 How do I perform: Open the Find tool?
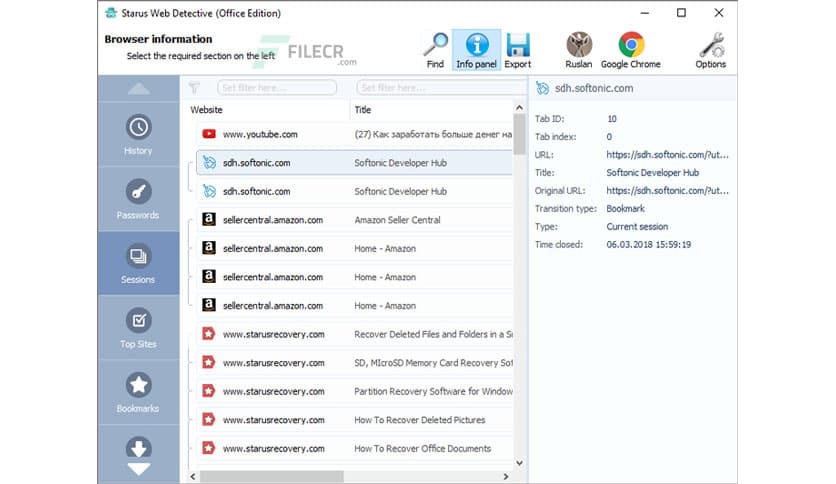435,51
